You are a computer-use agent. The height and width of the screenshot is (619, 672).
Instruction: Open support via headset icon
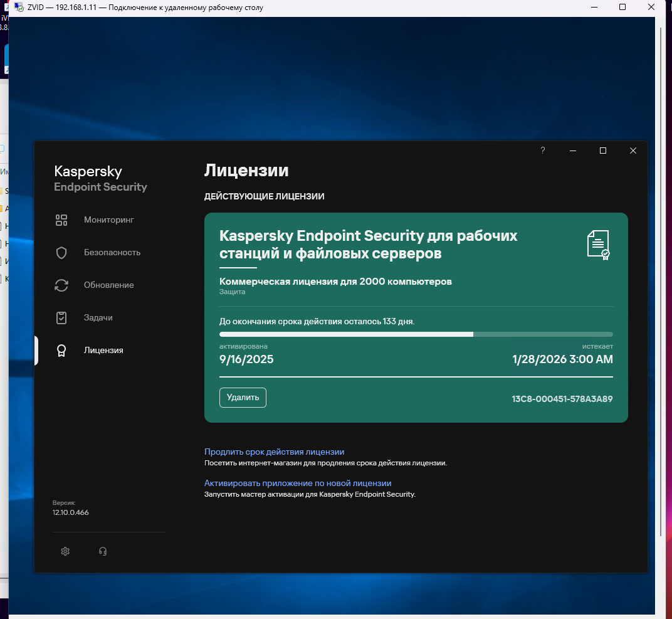click(x=102, y=551)
